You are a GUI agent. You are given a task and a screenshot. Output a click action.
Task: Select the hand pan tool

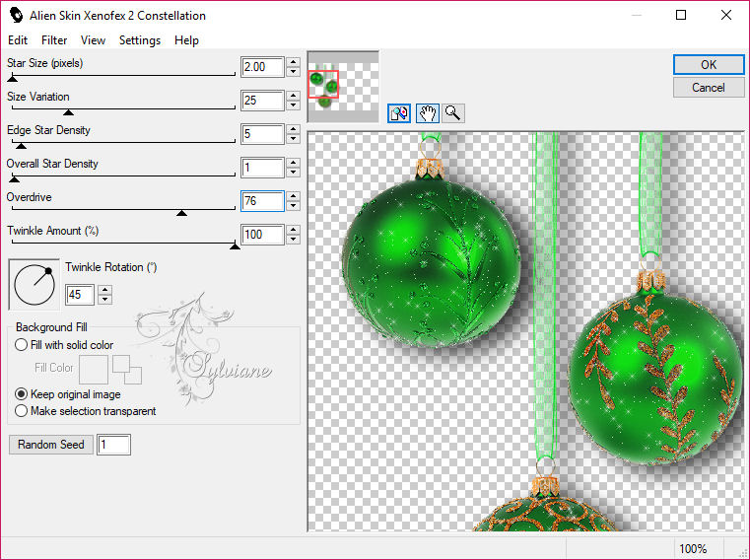(x=427, y=113)
